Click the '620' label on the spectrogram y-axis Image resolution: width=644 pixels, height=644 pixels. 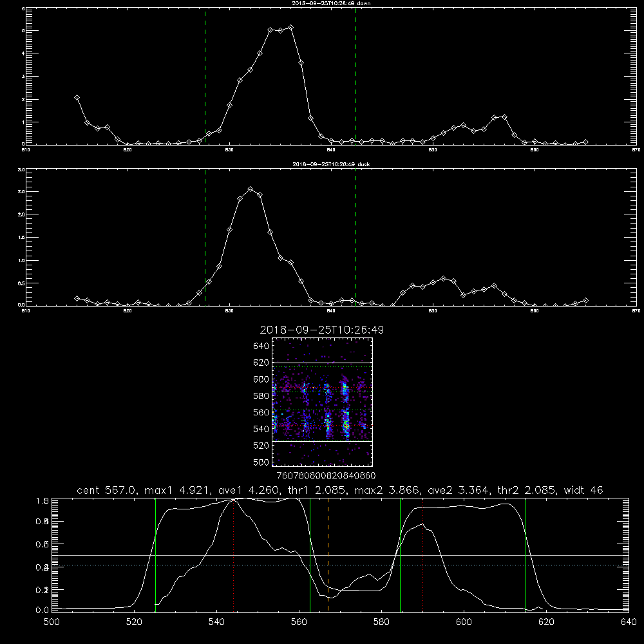261,363
